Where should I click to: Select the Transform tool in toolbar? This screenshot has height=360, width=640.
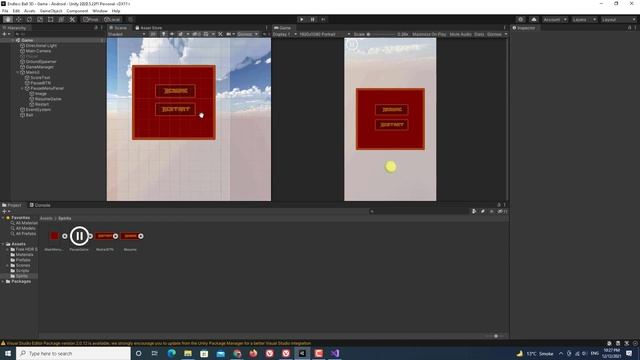pyautogui.click(x=61, y=20)
